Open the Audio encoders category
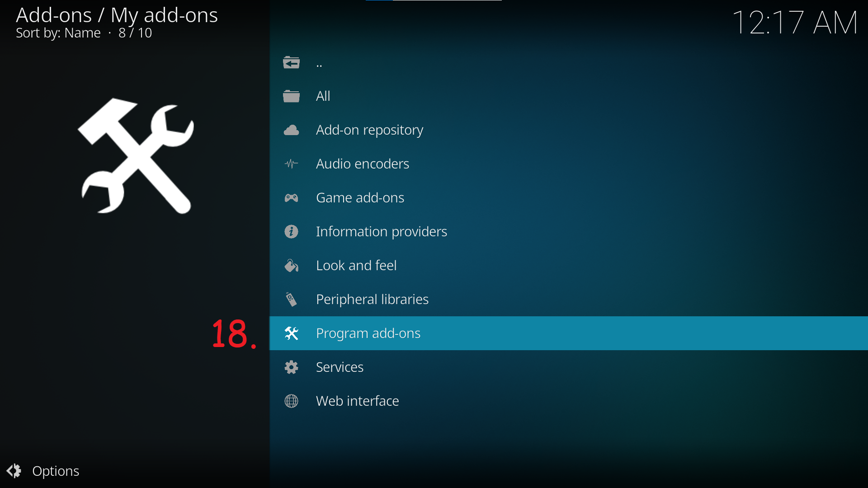This screenshot has width=868, height=488. [x=569, y=164]
